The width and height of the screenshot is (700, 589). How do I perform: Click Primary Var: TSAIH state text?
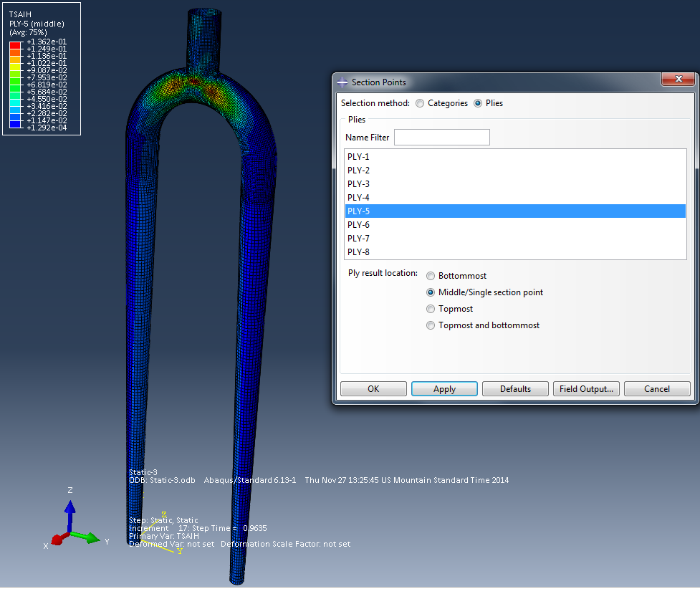164,536
